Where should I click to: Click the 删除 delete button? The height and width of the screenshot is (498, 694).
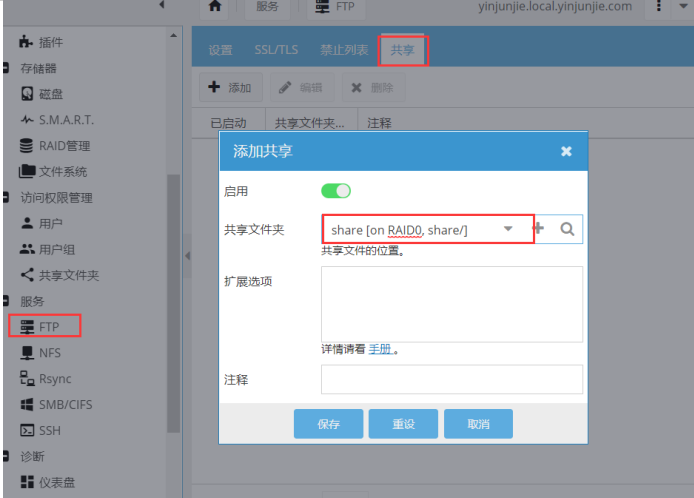(373, 87)
